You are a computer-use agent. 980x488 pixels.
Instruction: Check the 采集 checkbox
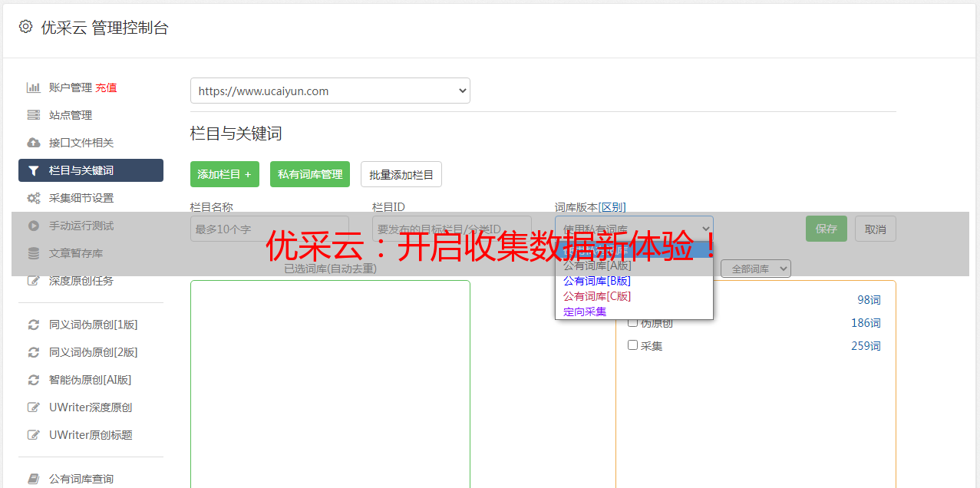[x=633, y=345]
